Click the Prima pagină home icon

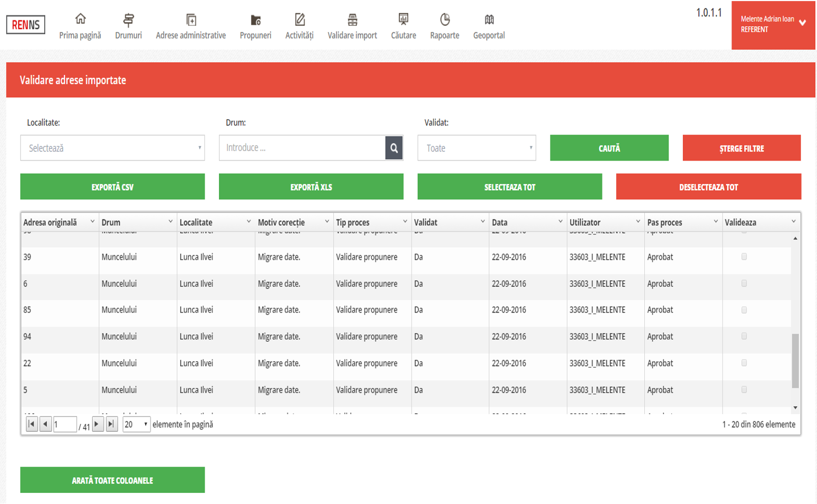tap(81, 19)
